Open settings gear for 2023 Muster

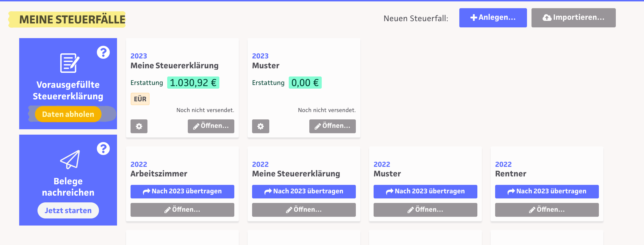click(261, 126)
